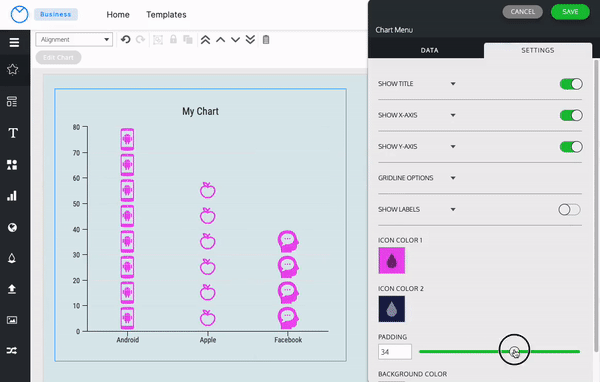The image size is (600, 382).
Task: Move element forward one layer
Action: tap(220, 40)
